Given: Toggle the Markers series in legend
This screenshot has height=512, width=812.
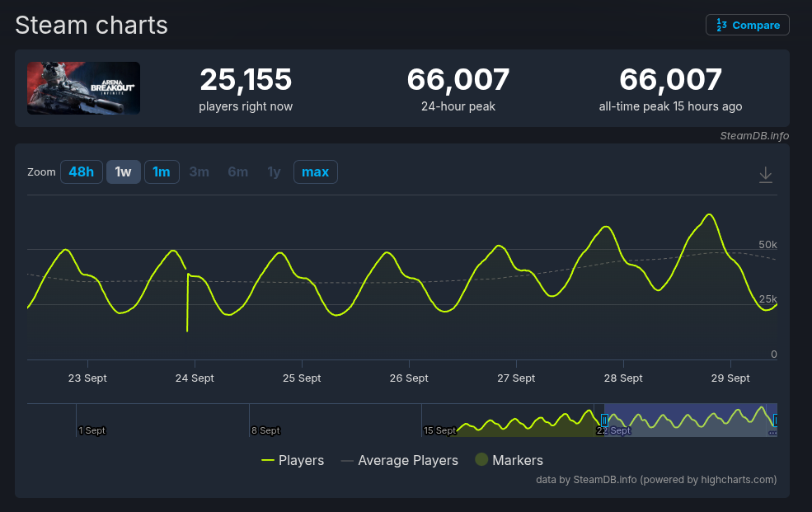Looking at the screenshot, I should tap(509, 460).
